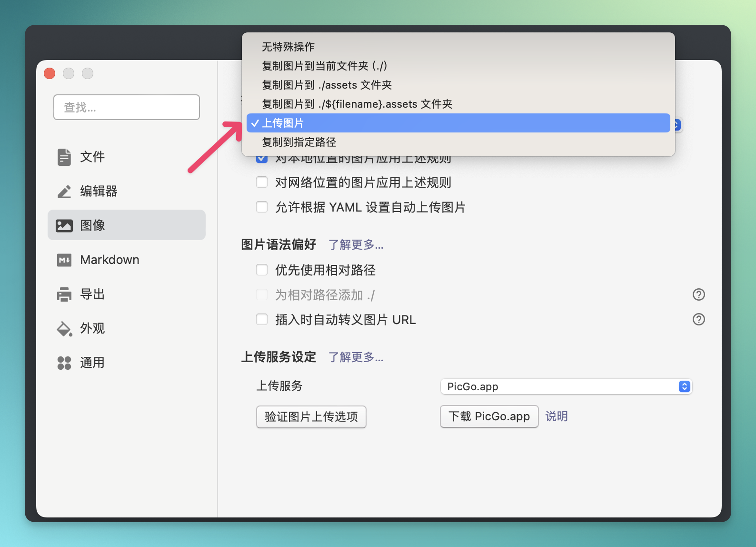Select Markdown label in the sidebar

(x=110, y=260)
